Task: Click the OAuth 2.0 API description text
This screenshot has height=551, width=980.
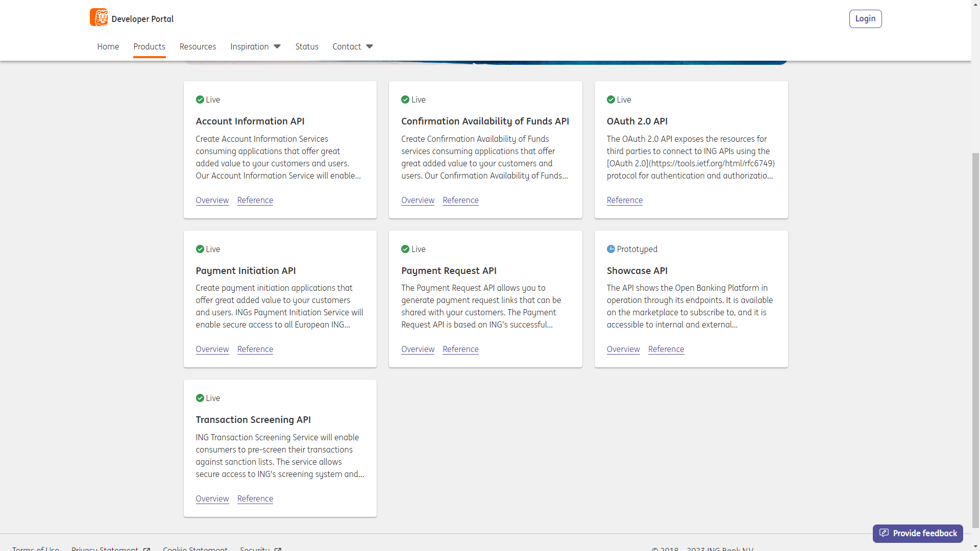Action: [x=691, y=157]
